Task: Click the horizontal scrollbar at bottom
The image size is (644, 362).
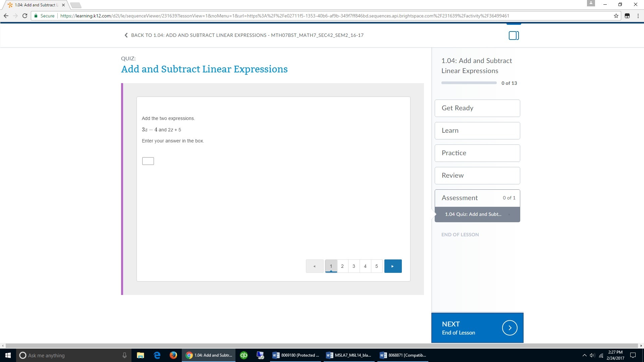Action: click(x=322, y=346)
